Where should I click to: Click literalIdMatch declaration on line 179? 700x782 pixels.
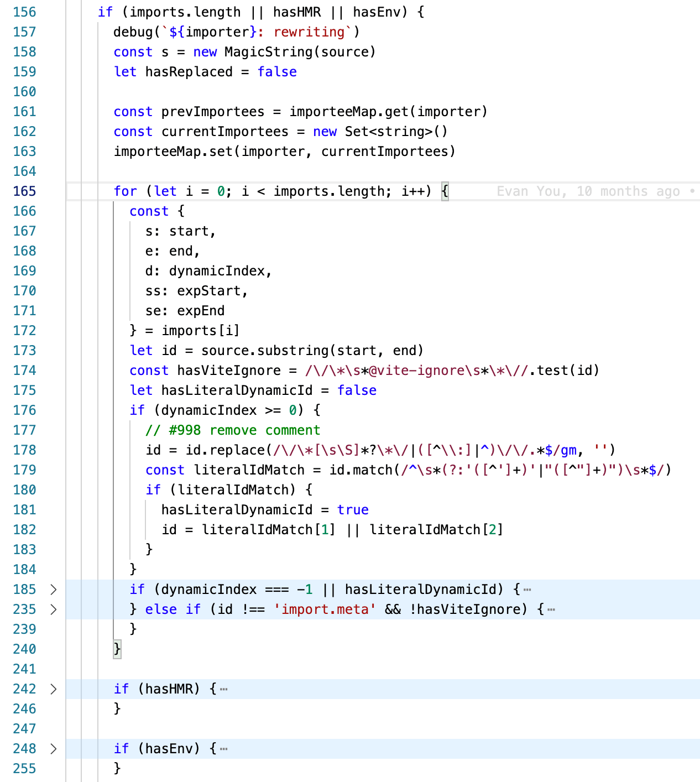tap(249, 470)
